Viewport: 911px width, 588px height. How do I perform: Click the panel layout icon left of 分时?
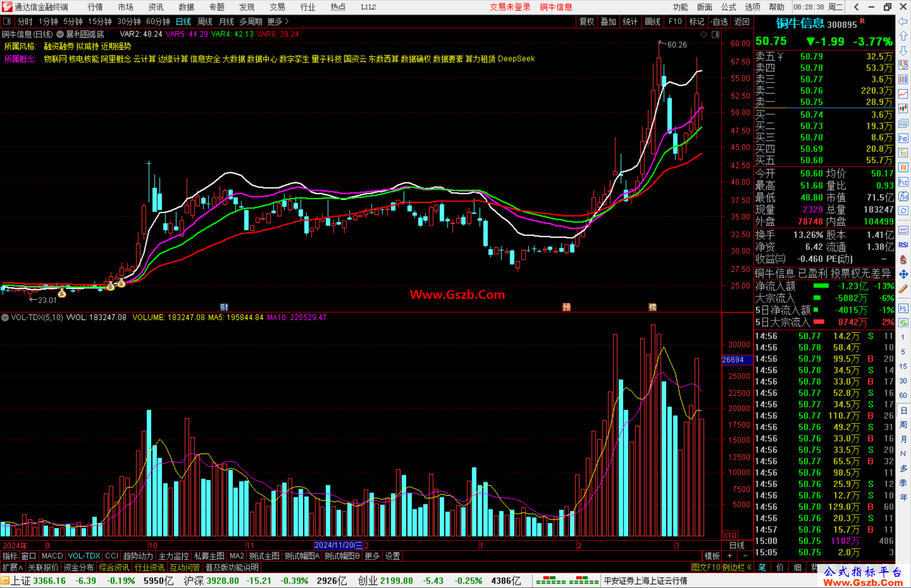pos(7,21)
